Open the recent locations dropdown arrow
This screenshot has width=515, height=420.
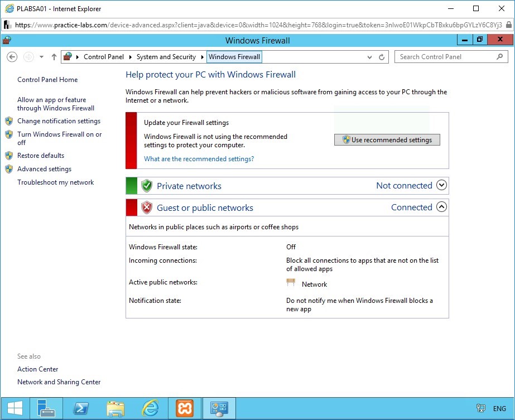click(41, 57)
